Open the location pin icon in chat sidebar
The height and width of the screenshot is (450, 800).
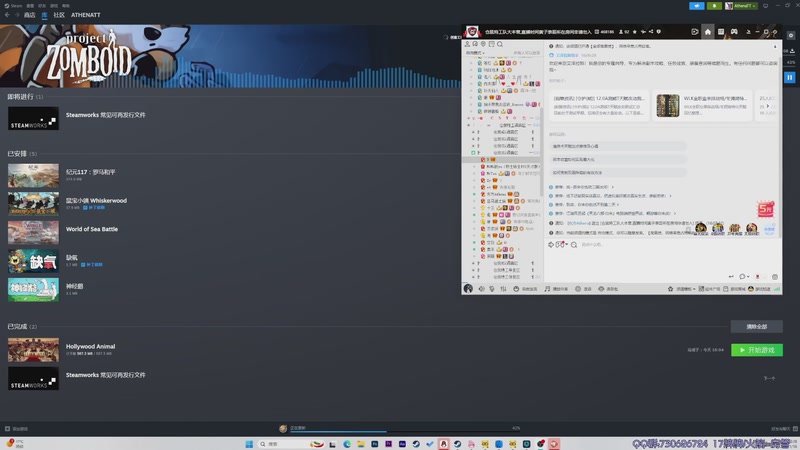pyautogui.click(x=483, y=44)
